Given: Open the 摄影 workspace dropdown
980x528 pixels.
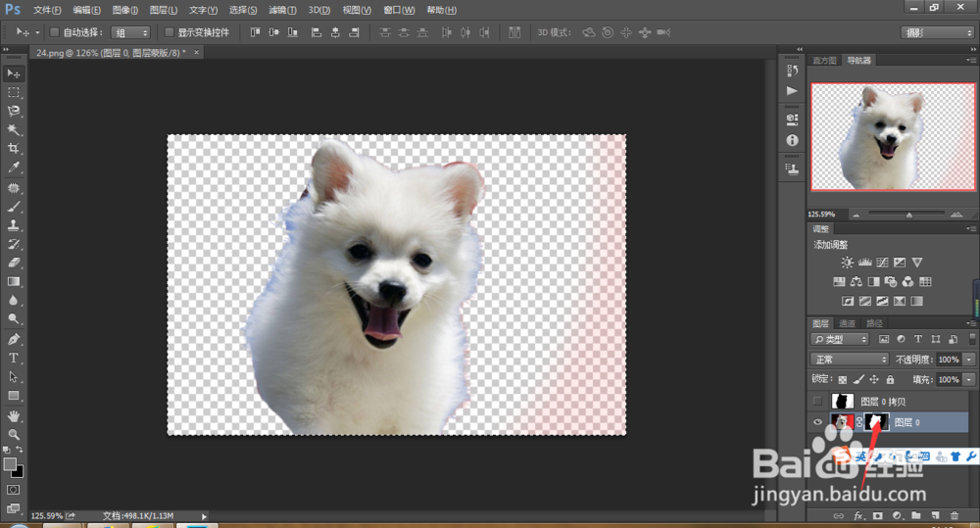Looking at the screenshot, I should point(937,32).
